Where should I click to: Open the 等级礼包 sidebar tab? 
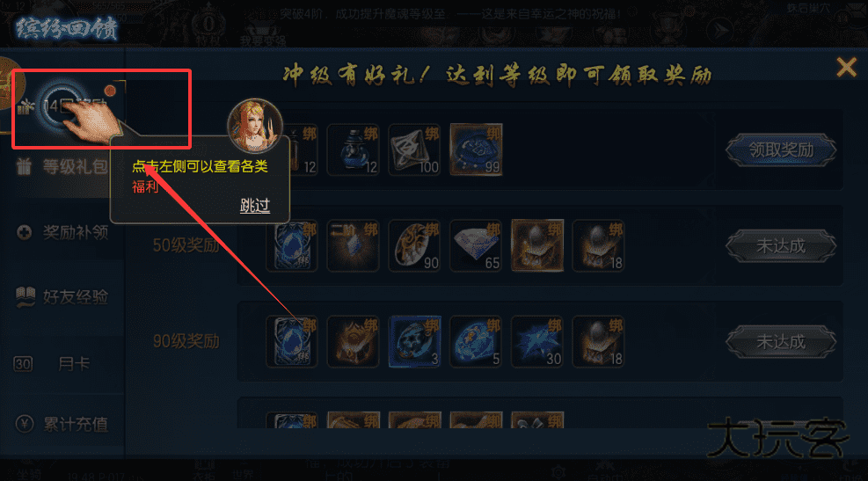click(62, 166)
